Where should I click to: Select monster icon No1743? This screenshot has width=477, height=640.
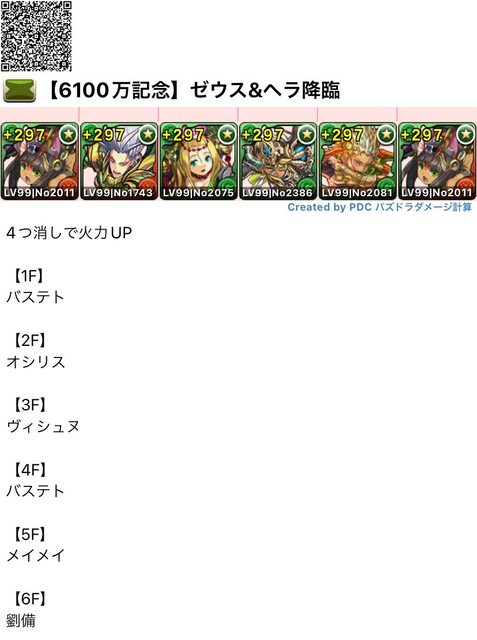click(119, 162)
